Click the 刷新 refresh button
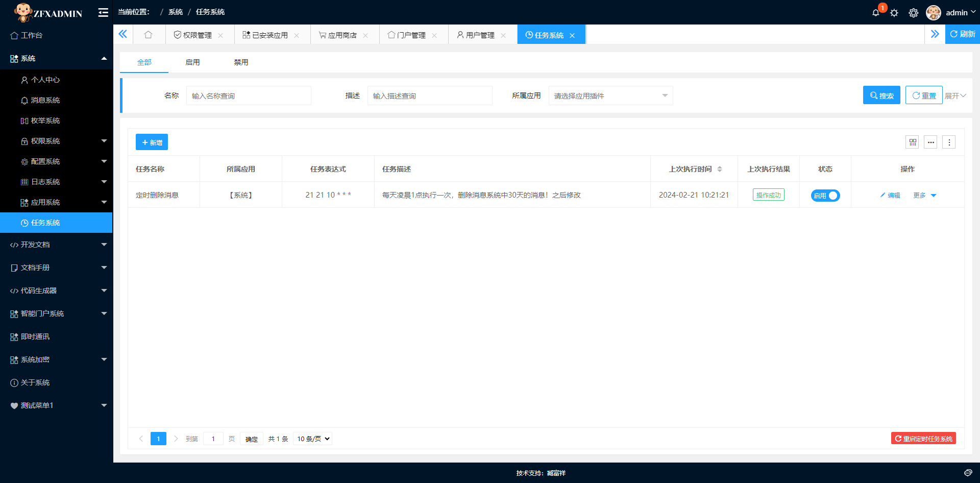The width and height of the screenshot is (980, 483). tap(963, 34)
